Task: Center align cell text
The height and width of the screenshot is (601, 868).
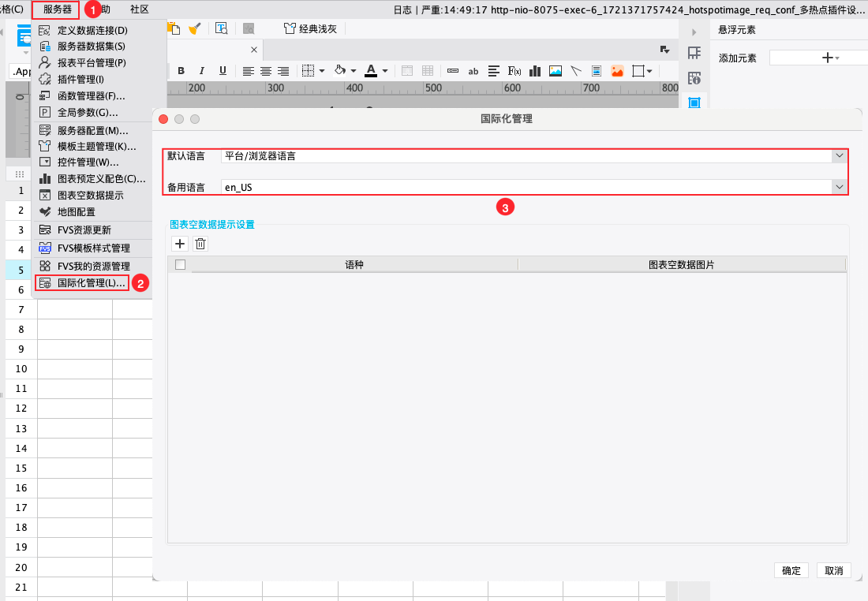Action: (266, 71)
